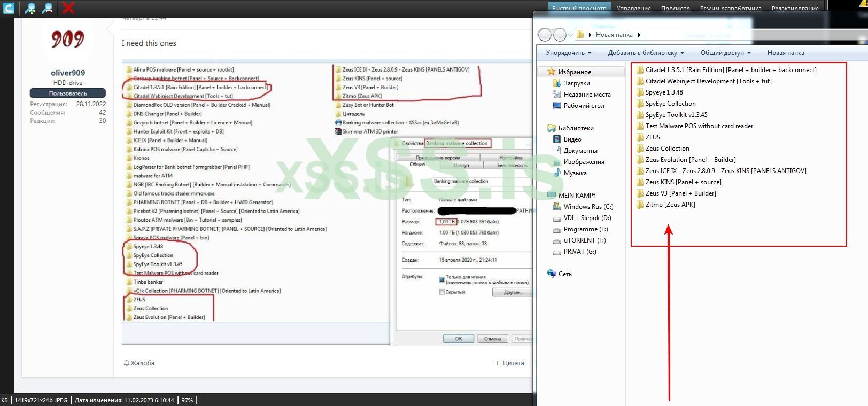Open drive PRIVAT (G:)
Image resolution: width=868 pixels, height=406 pixels.
574,251
